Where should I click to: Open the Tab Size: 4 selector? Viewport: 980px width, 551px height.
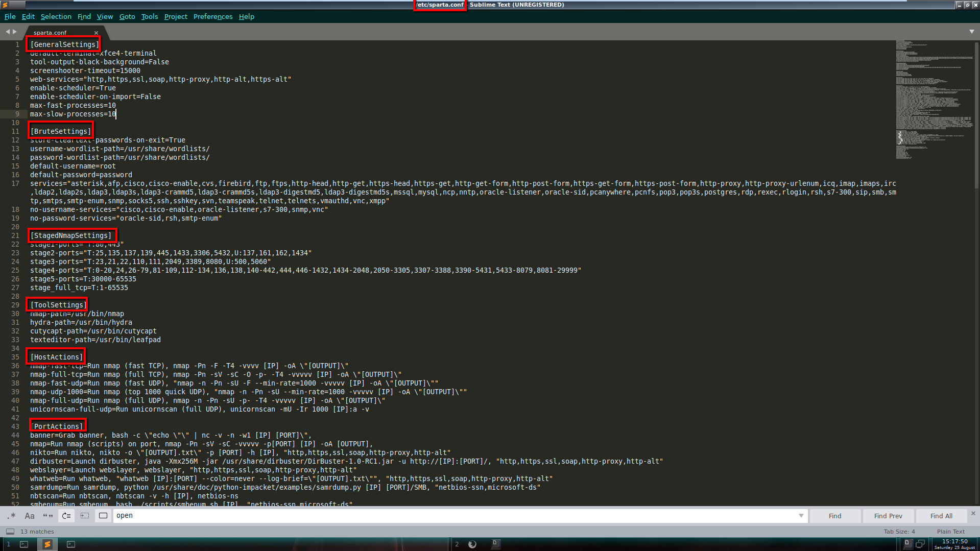click(899, 532)
